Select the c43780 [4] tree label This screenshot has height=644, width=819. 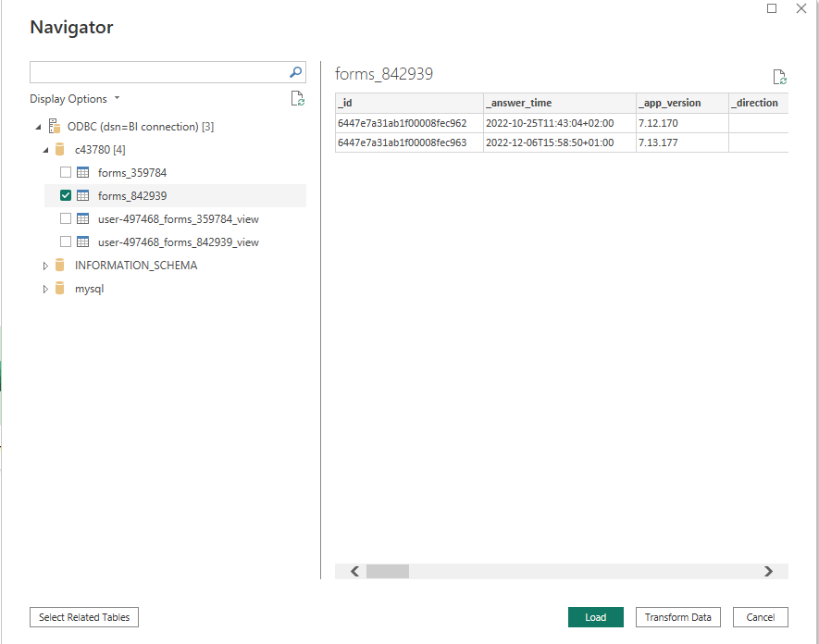[100, 149]
